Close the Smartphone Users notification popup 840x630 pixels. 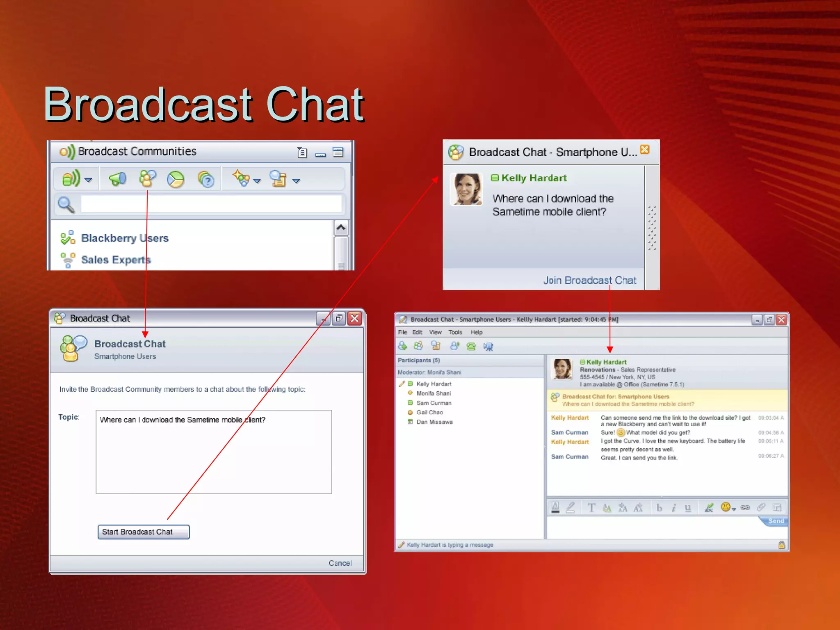tap(645, 149)
